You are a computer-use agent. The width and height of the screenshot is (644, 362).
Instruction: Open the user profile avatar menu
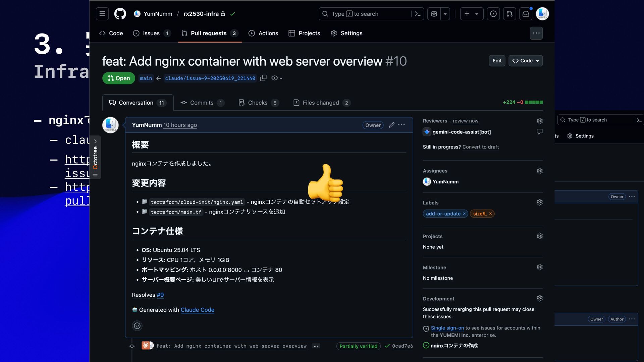coord(542,14)
